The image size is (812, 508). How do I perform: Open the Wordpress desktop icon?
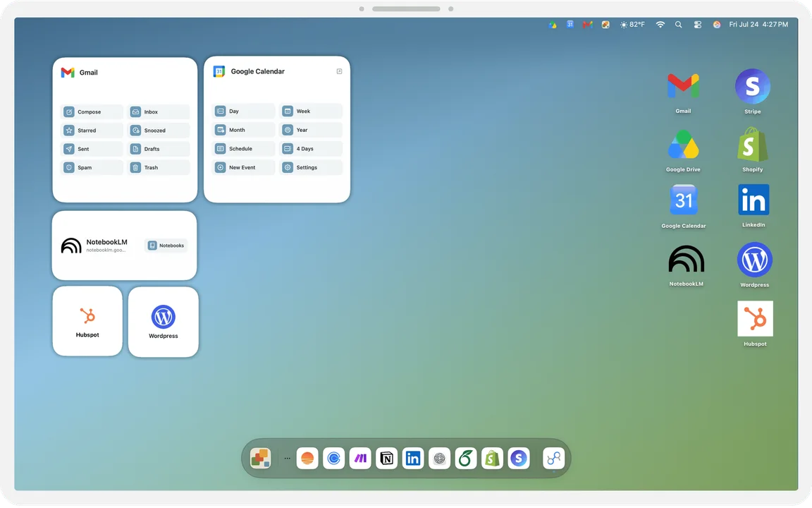click(x=754, y=260)
